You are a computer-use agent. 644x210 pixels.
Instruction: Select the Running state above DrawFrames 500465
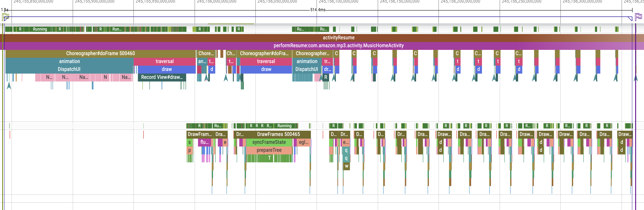[284, 126]
